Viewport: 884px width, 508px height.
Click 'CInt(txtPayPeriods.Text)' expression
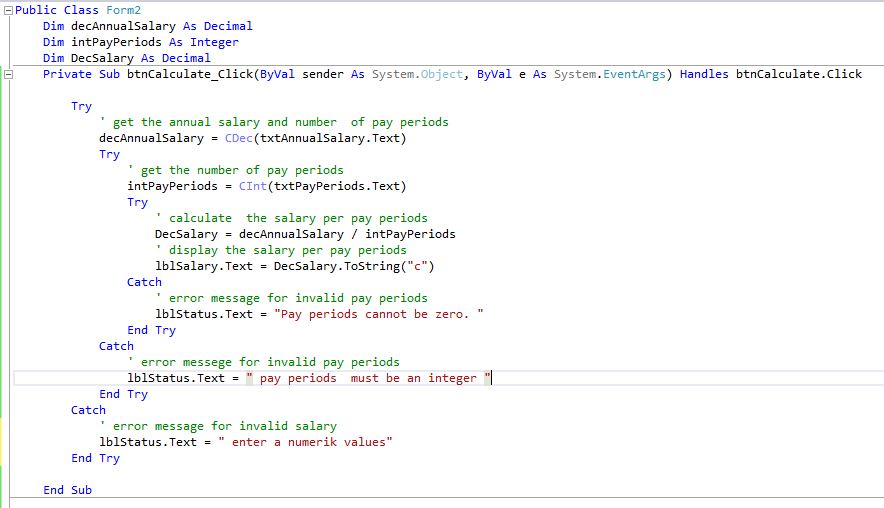pyautogui.click(x=322, y=186)
